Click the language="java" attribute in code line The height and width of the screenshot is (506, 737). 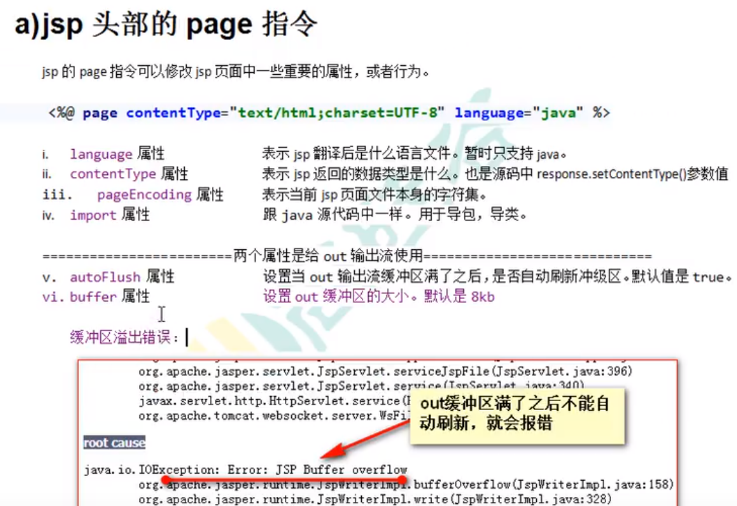tap(518, 113)
